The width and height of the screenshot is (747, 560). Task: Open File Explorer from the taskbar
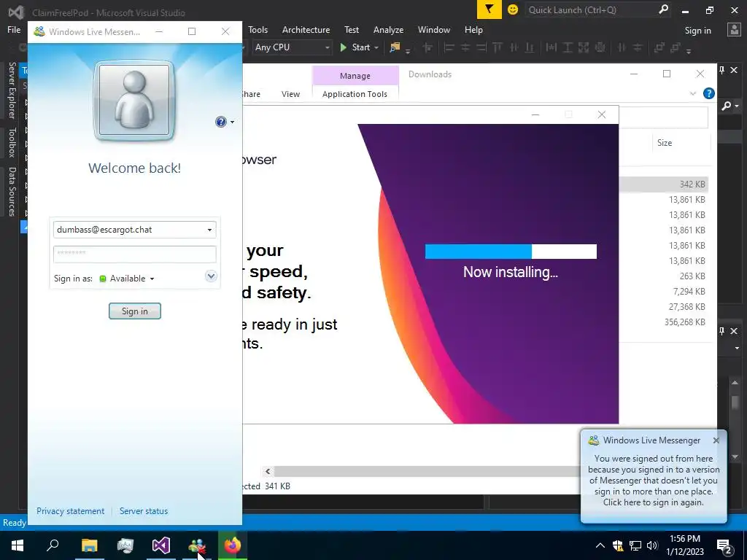tap(89, 545)
